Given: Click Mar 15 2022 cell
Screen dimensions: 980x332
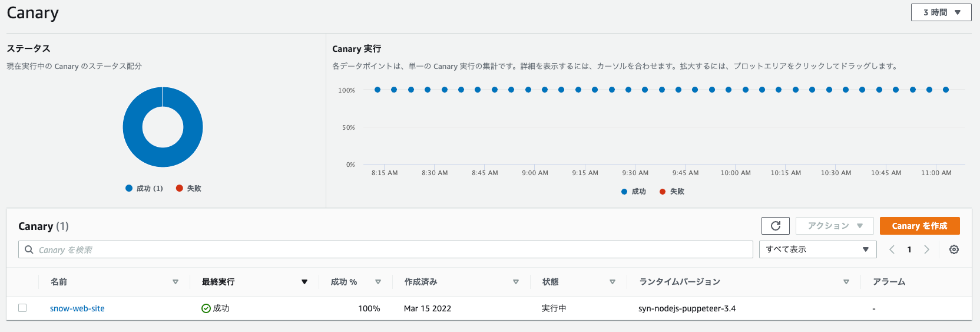Looking at the screenshot, I should tap(428, 308).
